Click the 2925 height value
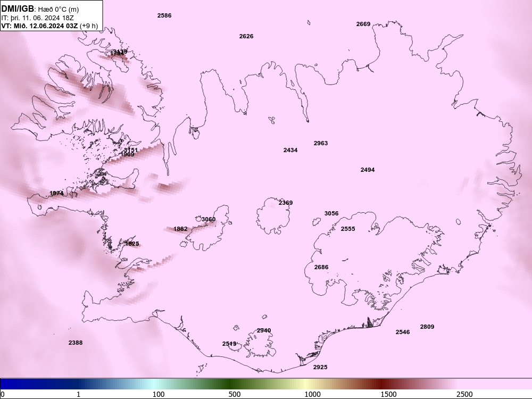 320,367
